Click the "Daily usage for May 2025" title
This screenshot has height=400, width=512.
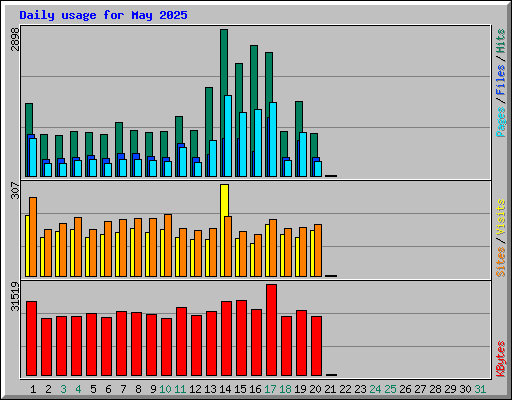pos(103,16)
